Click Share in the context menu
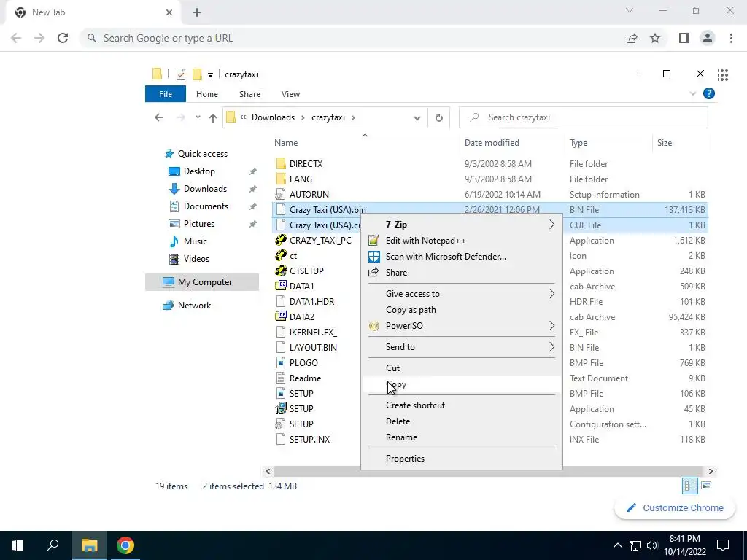The height and width of the screenshot is (560, 747). tap(462, 273)
